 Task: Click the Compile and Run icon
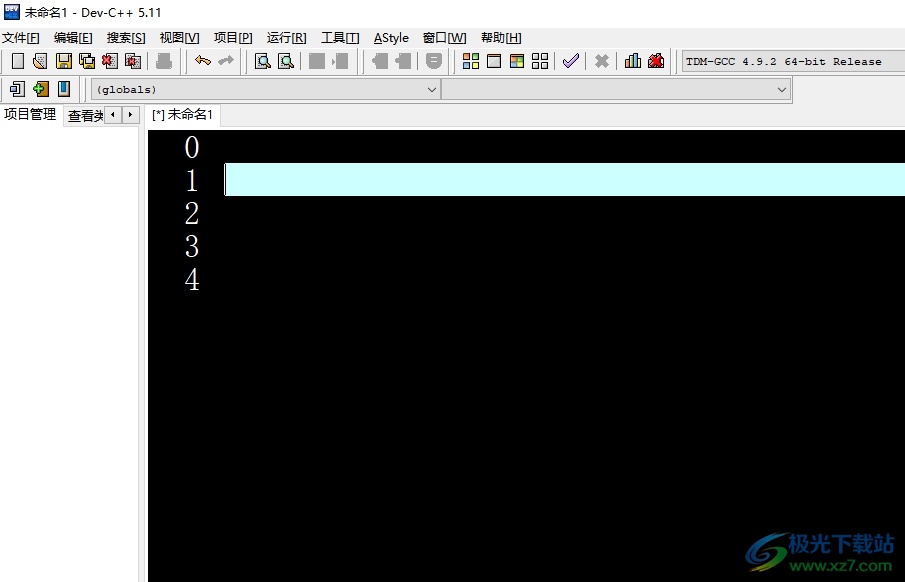pos(517,61)
